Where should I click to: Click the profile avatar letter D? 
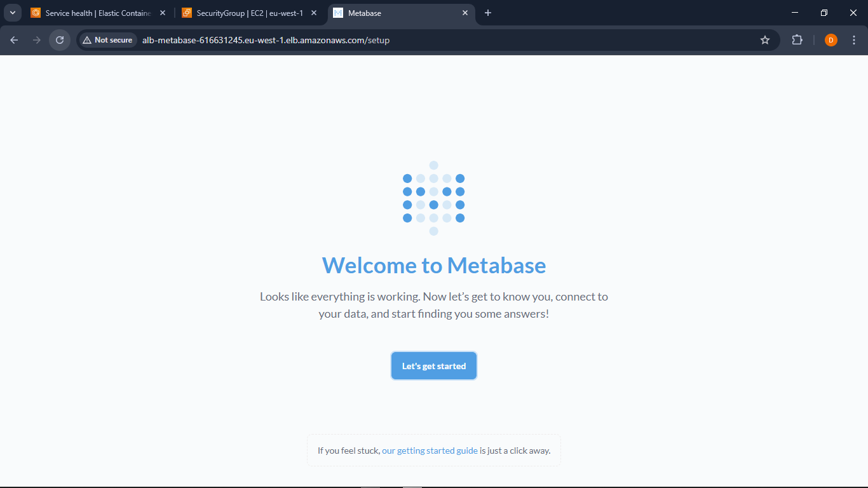[831, 39]
